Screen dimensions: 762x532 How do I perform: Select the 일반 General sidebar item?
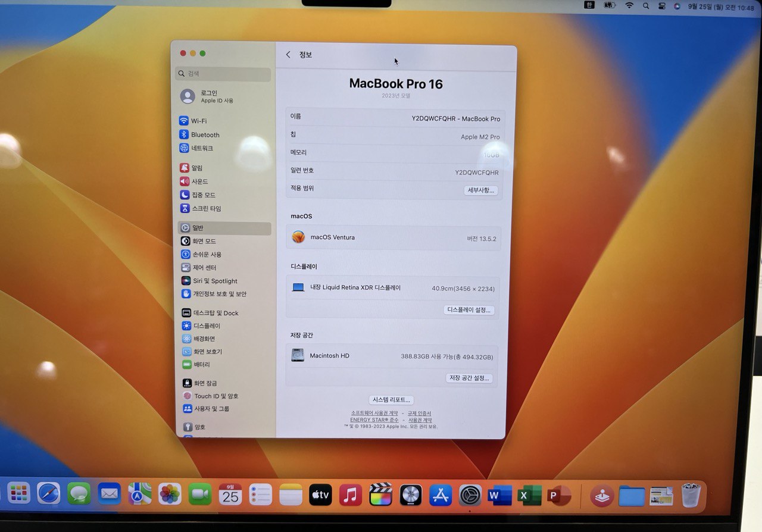(224, 228)
